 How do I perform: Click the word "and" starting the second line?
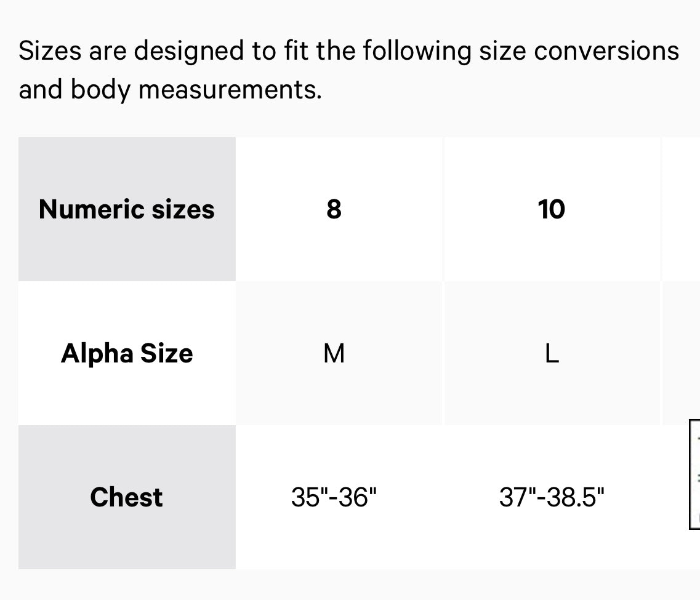(x=41, y=90)
